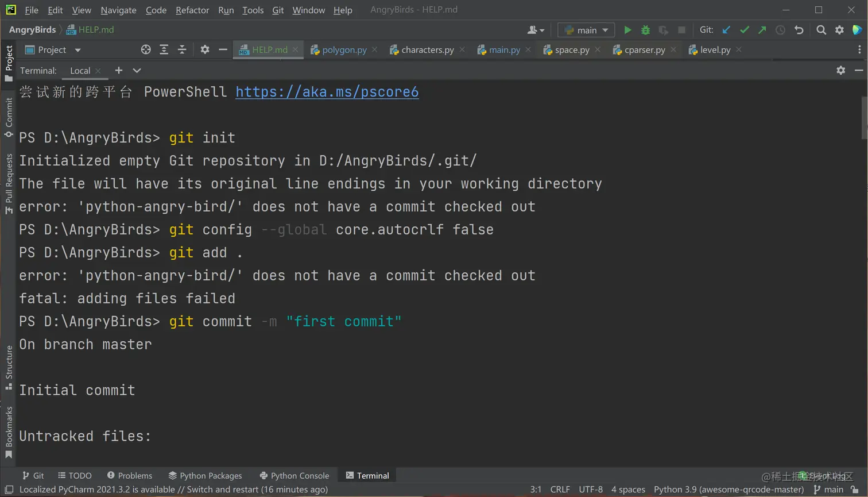Open the main.py editor tab

(x=504, y=50)
